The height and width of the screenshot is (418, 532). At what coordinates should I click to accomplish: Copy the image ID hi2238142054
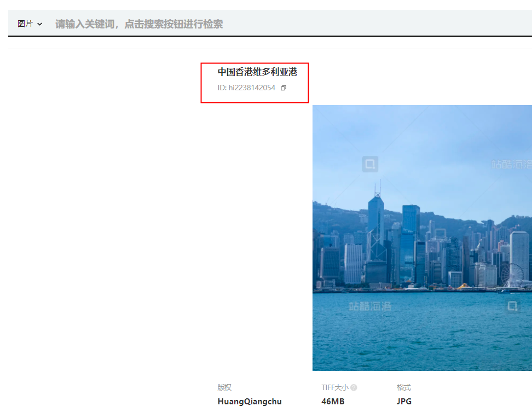[284, 88]
